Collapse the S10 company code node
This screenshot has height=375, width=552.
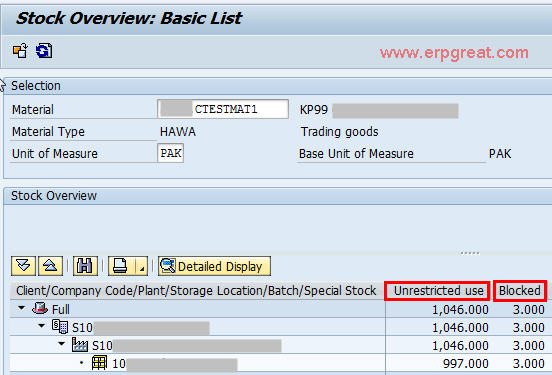point(42,326)
